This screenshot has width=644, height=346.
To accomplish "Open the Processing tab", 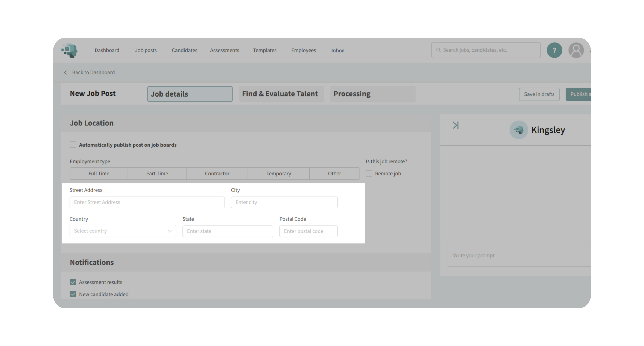I will 372,94.
